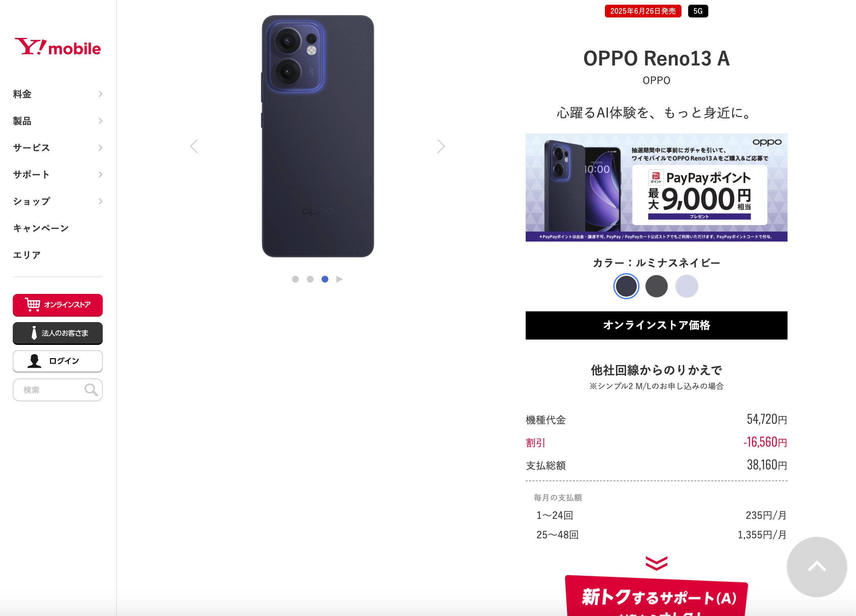Open the エリア menu item
Image resolution: width=856 pixels, height=616 pixels.
coord(27,255)
